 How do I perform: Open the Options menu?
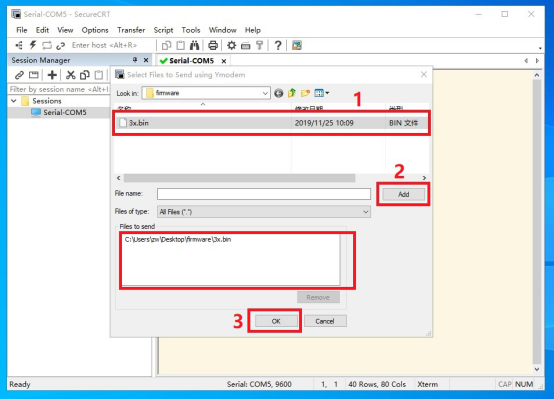pos(95,30)
